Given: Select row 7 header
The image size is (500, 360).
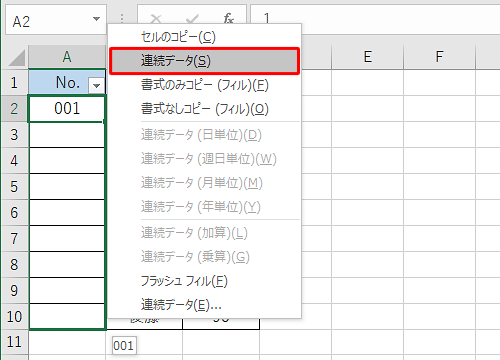Looking at the screenshot, I should (14, 239).
